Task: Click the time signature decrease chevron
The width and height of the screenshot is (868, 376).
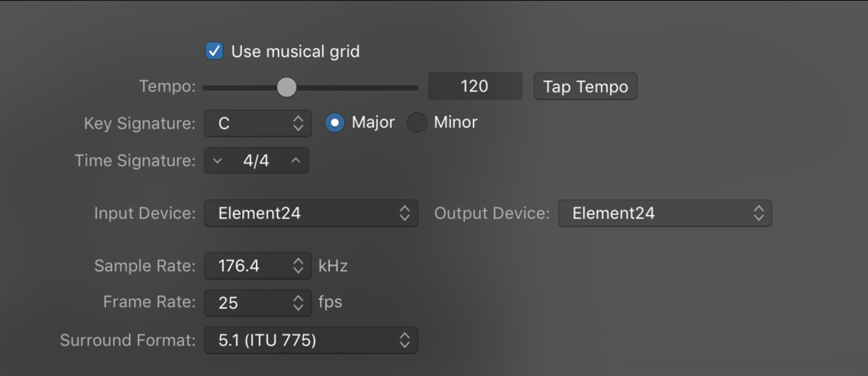Action: click(217, 160)
